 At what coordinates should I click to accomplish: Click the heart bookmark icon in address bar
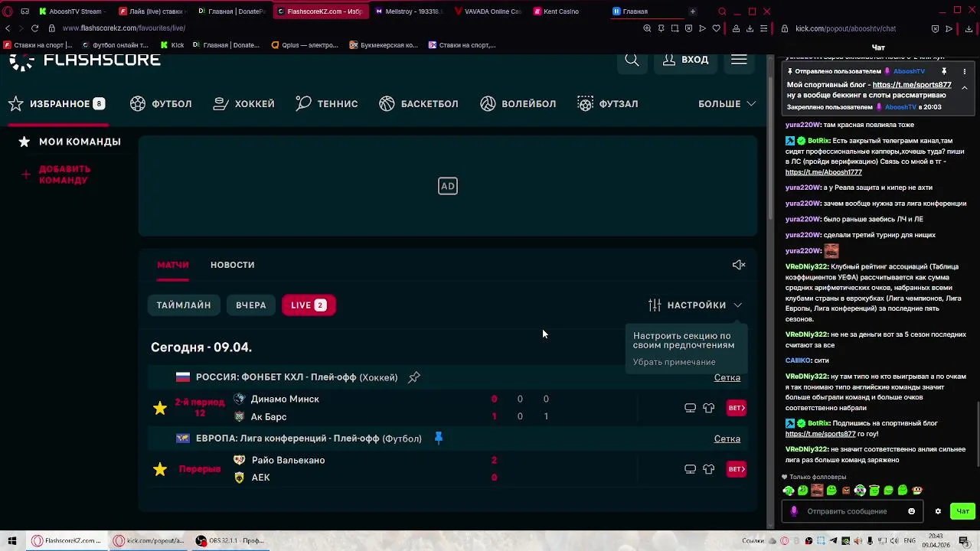pos(716,28)
